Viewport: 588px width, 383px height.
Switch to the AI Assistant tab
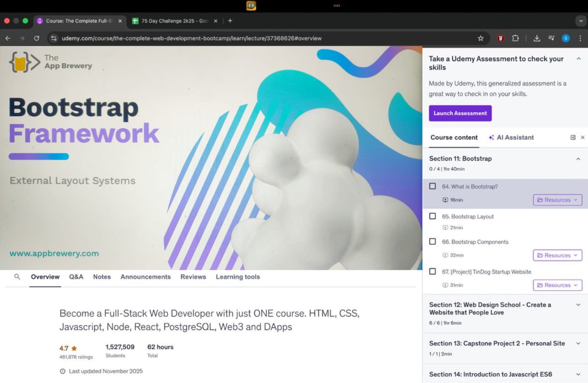click(511, 137)
